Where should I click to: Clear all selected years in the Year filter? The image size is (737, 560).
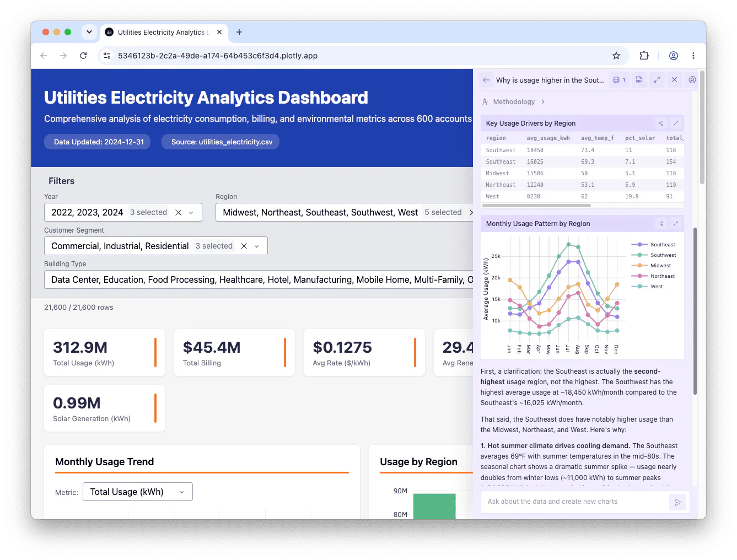[178, 212]
